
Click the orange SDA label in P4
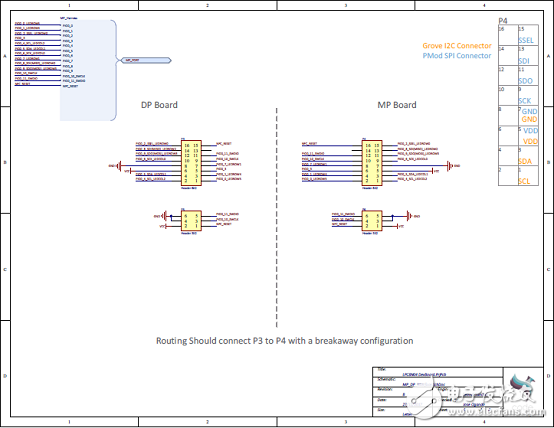[525, 161]
